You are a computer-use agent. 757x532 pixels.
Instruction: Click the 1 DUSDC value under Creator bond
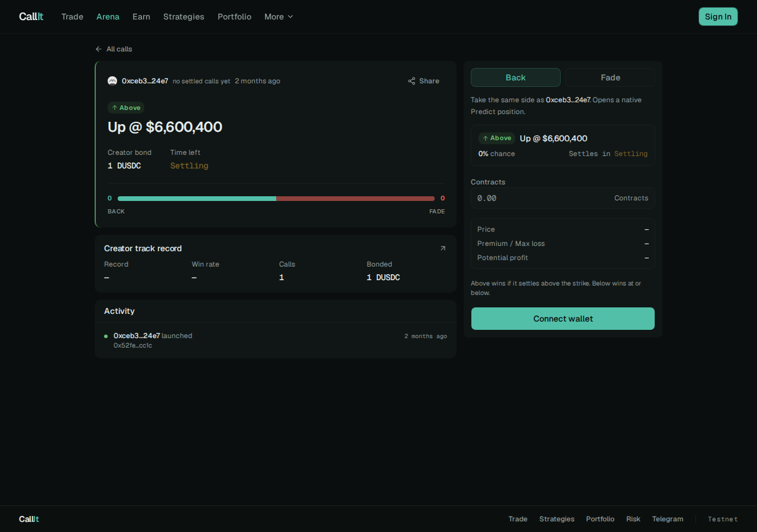[124, 166]
